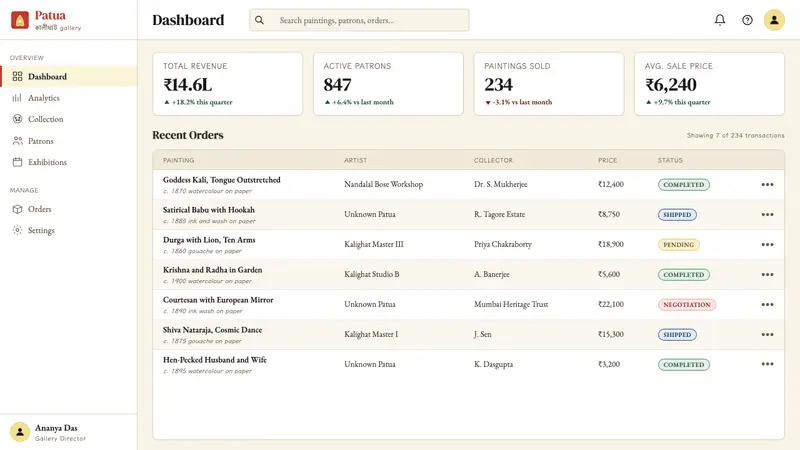Go to Orders under Manage
The image size is (800, 450).
[68, 209]
